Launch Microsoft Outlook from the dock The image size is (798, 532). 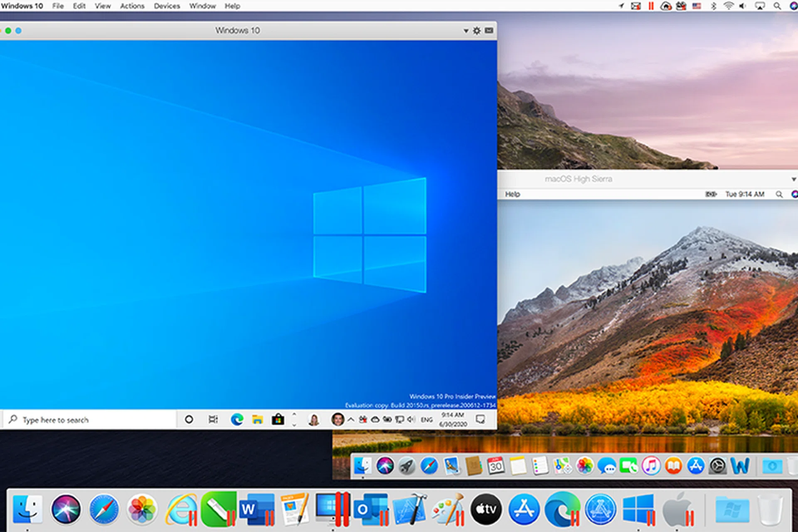pos(370,509)
